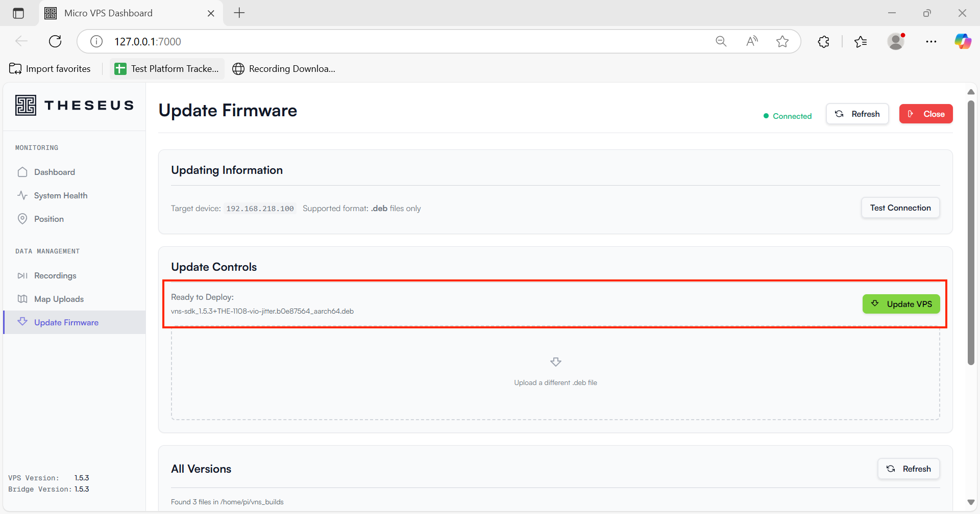Open the browser extensions puzzle icon
The width and height of the screenshot is (980, 514).
[823, 42]
